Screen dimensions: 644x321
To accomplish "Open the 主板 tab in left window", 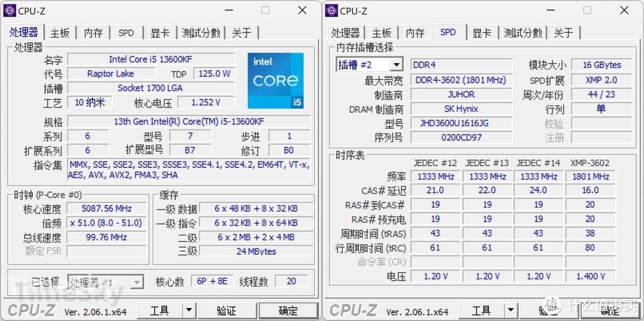I will tap(60, 33).
